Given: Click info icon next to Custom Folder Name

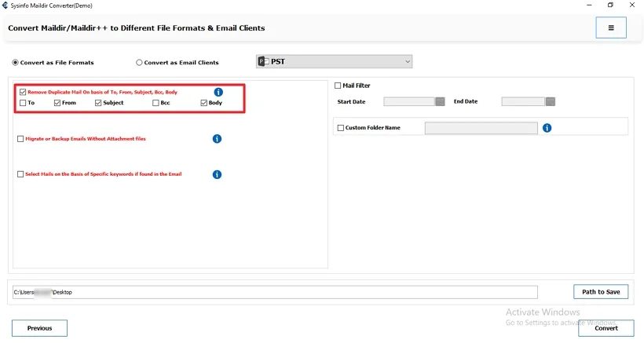Looking at the screenshot, I should pyautogui.click(x=547, y=128).
